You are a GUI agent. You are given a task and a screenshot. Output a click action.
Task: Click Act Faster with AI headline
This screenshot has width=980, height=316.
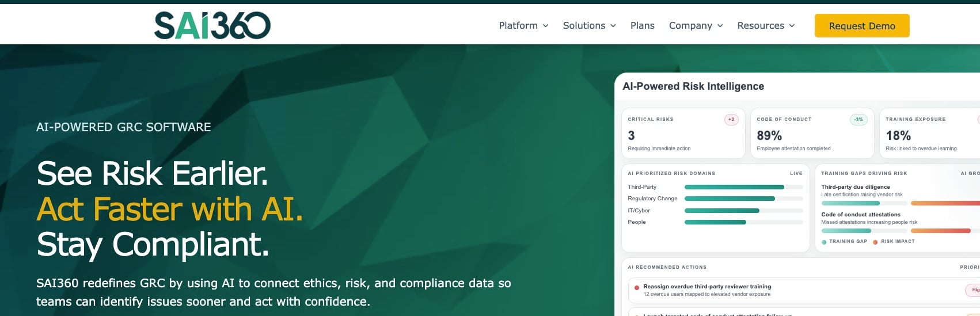tap(170, 209)
